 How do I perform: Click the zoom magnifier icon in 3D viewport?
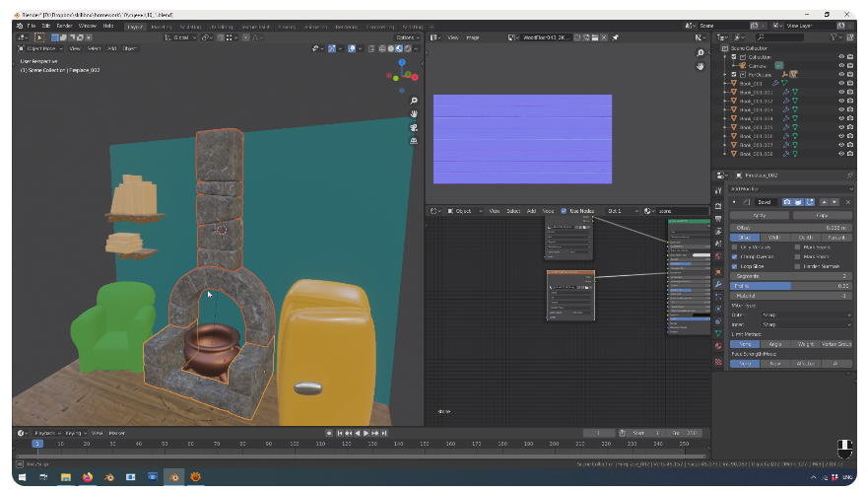415,101
